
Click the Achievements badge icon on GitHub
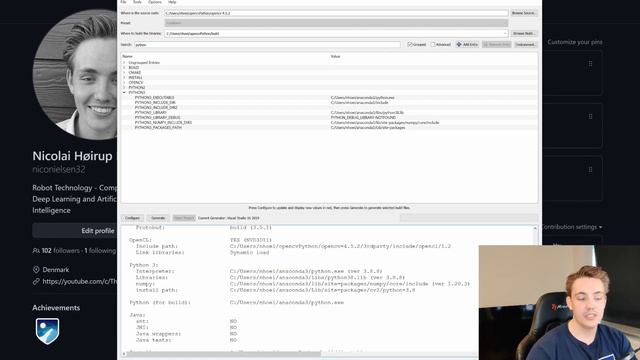(x=47, y=331)
